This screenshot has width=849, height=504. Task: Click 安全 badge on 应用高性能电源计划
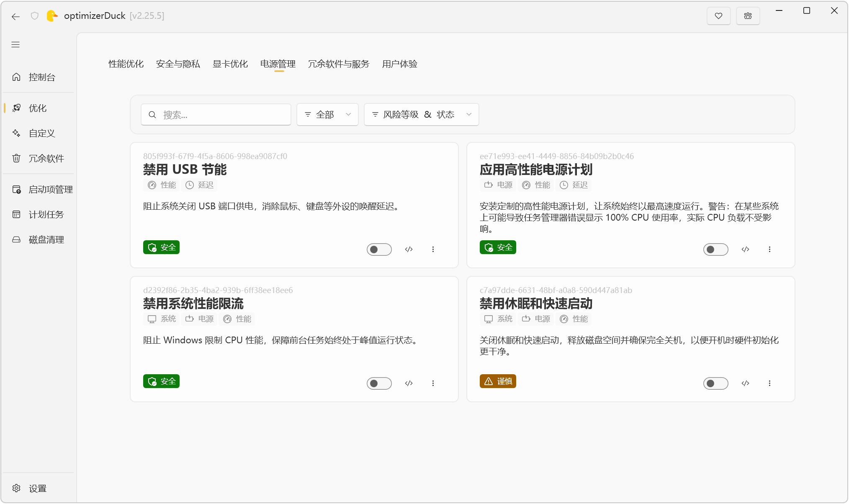pos(498,247)
